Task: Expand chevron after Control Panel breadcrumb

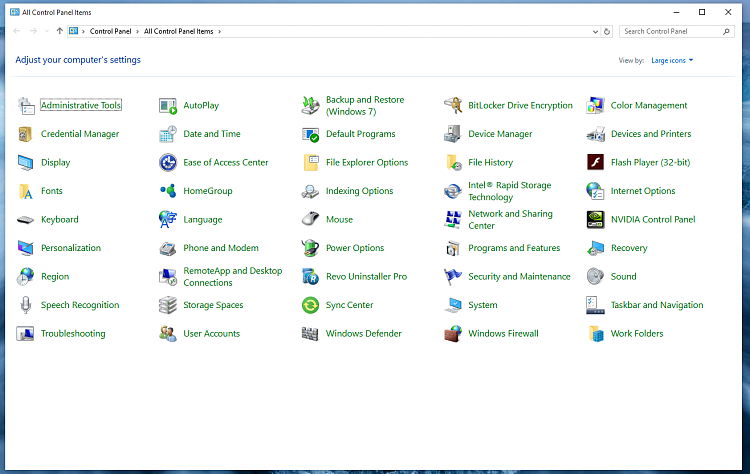Action: [137, 32]
